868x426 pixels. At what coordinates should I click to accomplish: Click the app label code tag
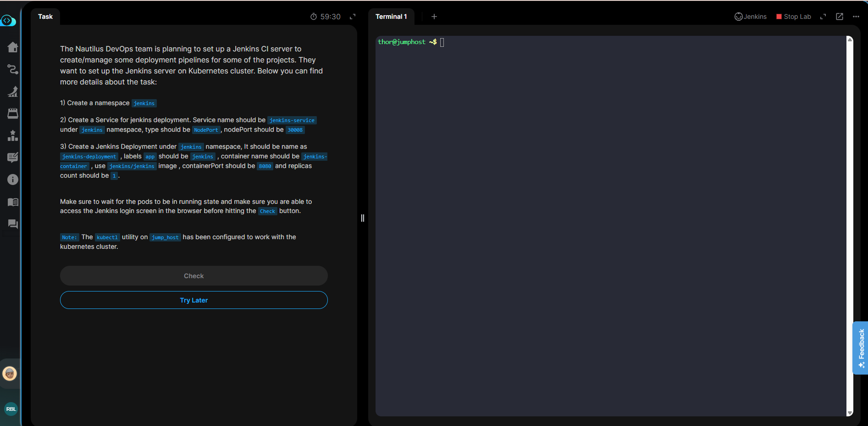tap(150, 157)
